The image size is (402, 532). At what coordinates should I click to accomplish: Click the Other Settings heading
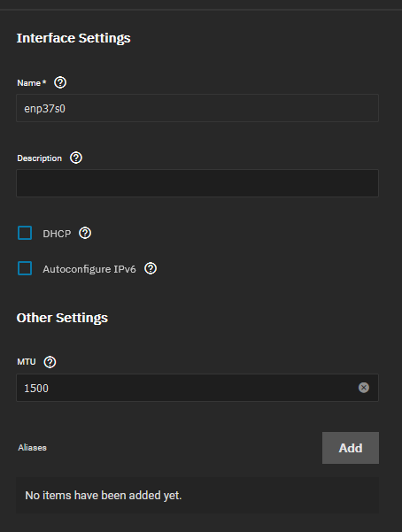click(x=62, y=318)
